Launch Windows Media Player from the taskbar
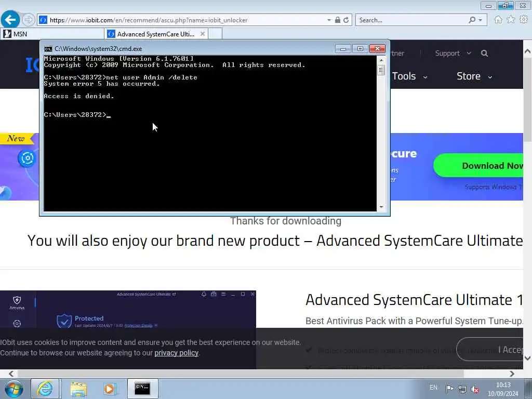The height and width of the screenshot is (399, 532). point(110,389)
